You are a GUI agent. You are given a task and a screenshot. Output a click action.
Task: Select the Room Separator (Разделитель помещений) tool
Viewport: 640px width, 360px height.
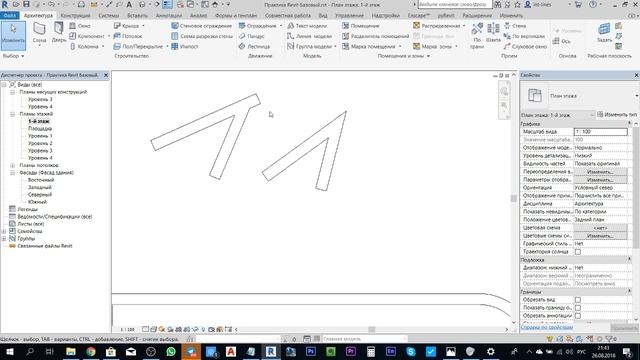tap(375, 36)
